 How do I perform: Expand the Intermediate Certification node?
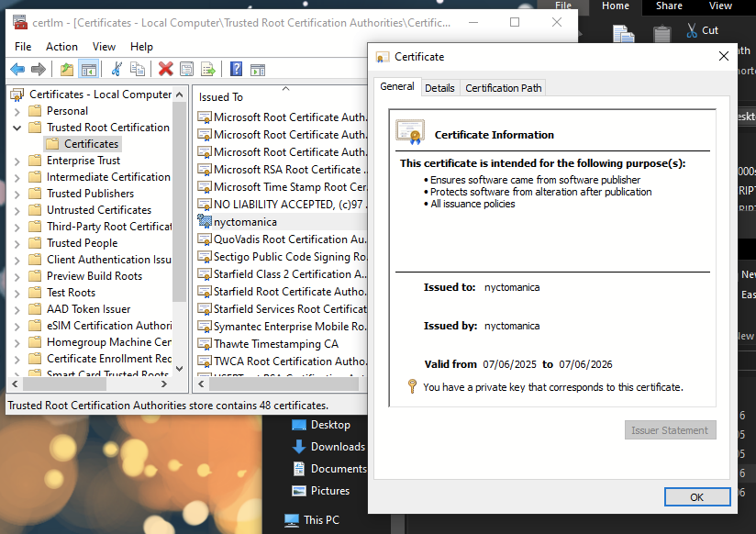pos(17,177)
